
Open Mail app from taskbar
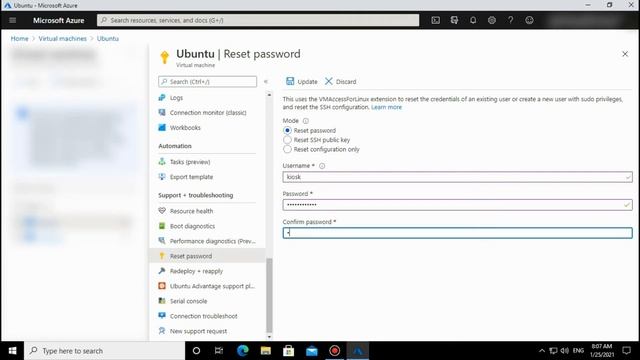coord(311,351)
